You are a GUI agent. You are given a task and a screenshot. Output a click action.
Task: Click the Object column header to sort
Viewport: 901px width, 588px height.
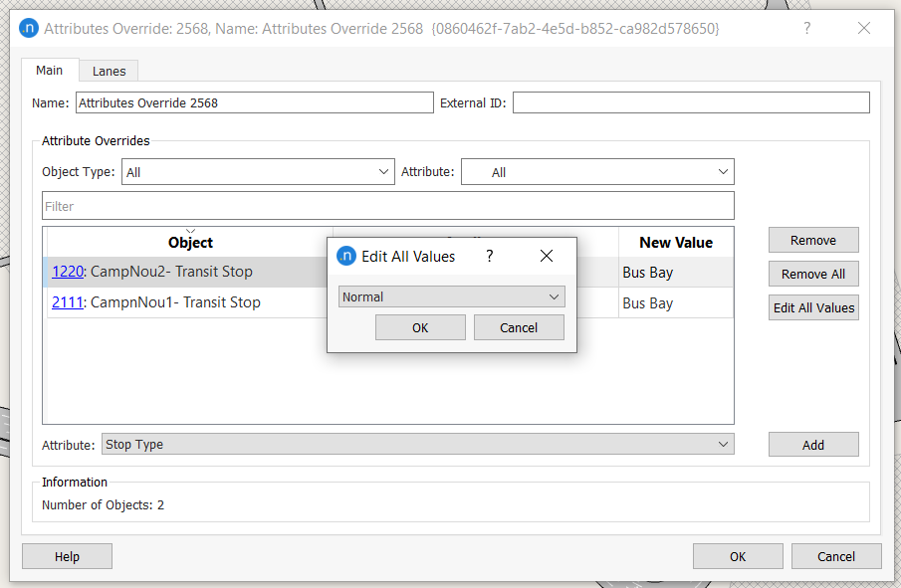click(190, 242)
